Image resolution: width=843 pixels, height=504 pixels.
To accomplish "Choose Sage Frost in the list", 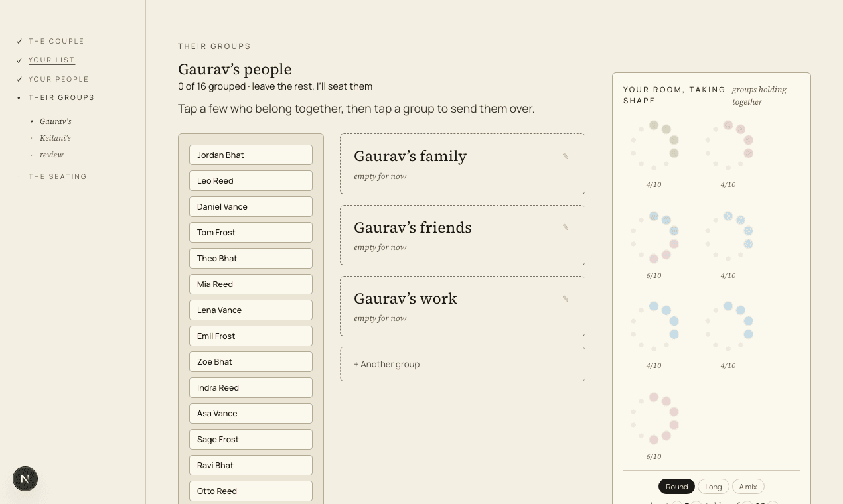I will point(251,440).
